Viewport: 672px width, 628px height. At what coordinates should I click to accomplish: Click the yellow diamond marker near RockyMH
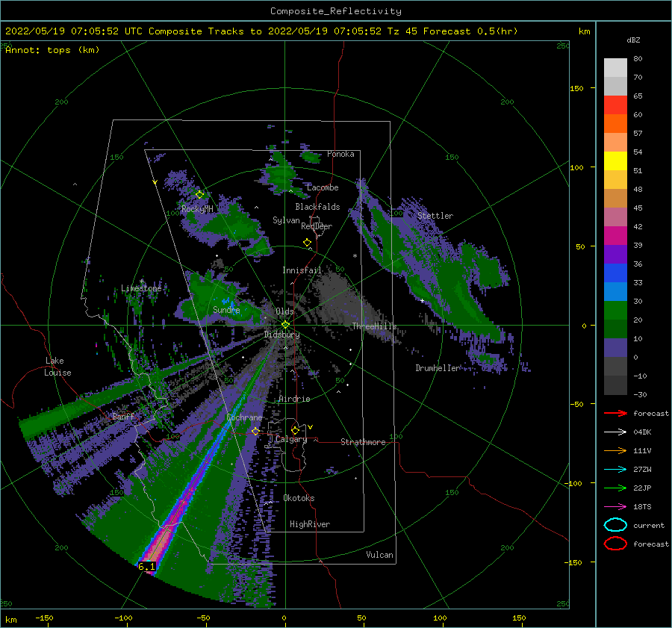point(199,195)
